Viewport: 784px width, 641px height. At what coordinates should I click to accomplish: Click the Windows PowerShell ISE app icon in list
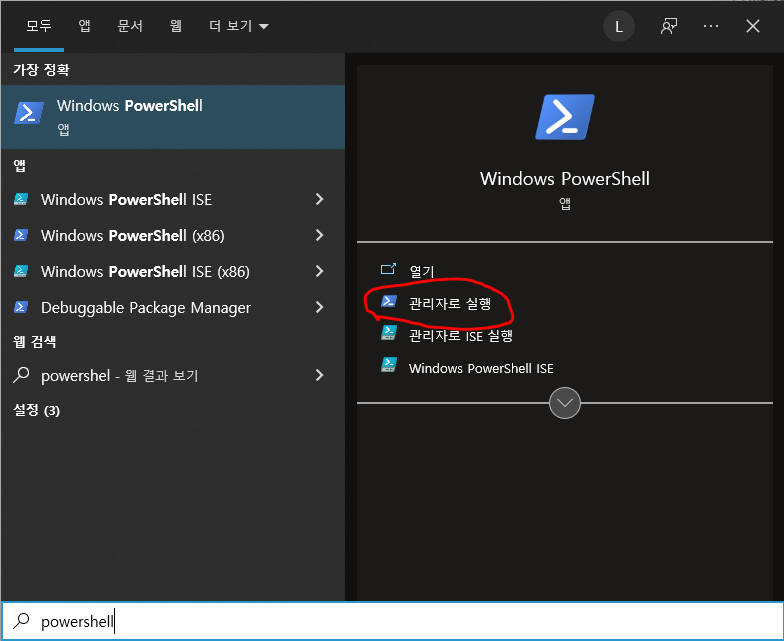click(x=20, y=200)
